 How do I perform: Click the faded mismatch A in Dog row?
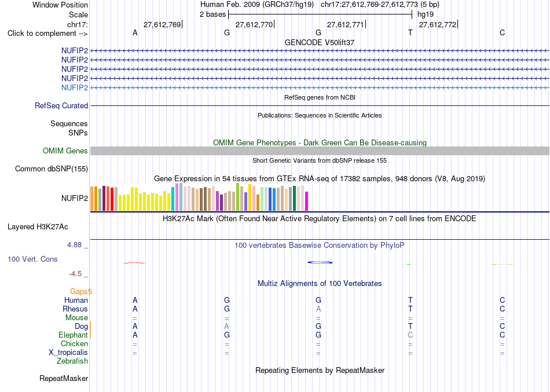coord(226,327)
